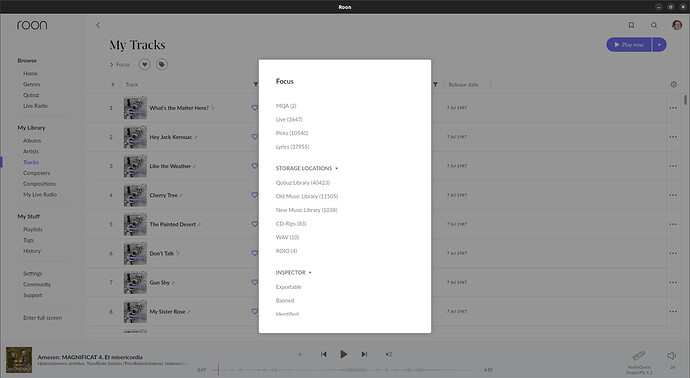Open the filter funnel beside Release date
Image resolution: width=690 pixels, height=378 pixels.
435,84
